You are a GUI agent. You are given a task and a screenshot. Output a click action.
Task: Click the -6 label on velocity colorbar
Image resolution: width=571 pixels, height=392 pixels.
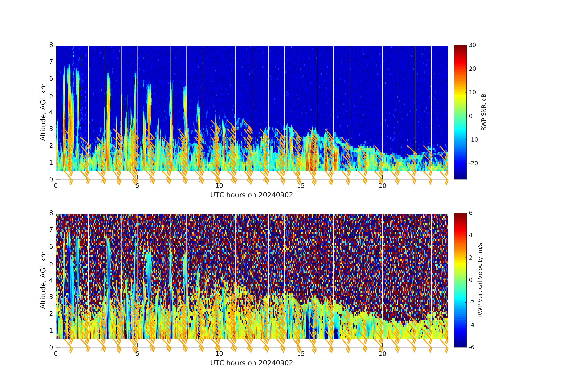(x=471, y=347)
